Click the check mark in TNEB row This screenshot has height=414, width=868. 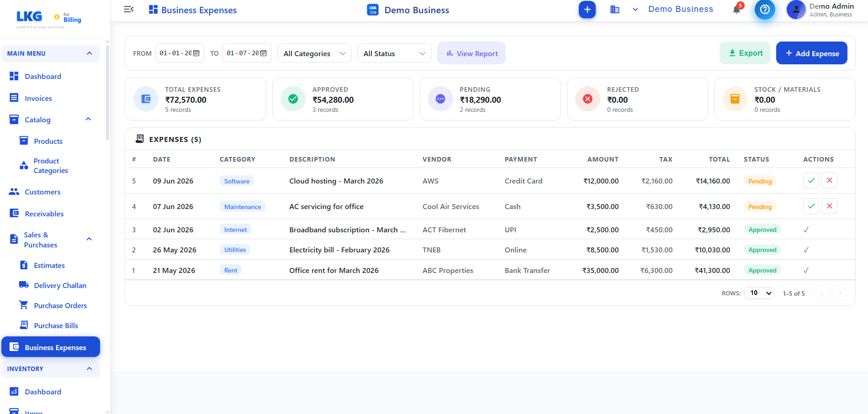click(x=806, y=250)
